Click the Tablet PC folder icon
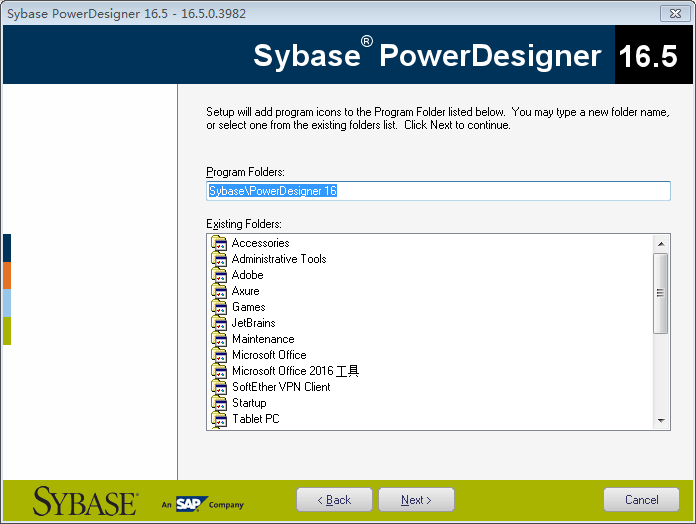Screen dimensions: 696x524 pos(219,418)
